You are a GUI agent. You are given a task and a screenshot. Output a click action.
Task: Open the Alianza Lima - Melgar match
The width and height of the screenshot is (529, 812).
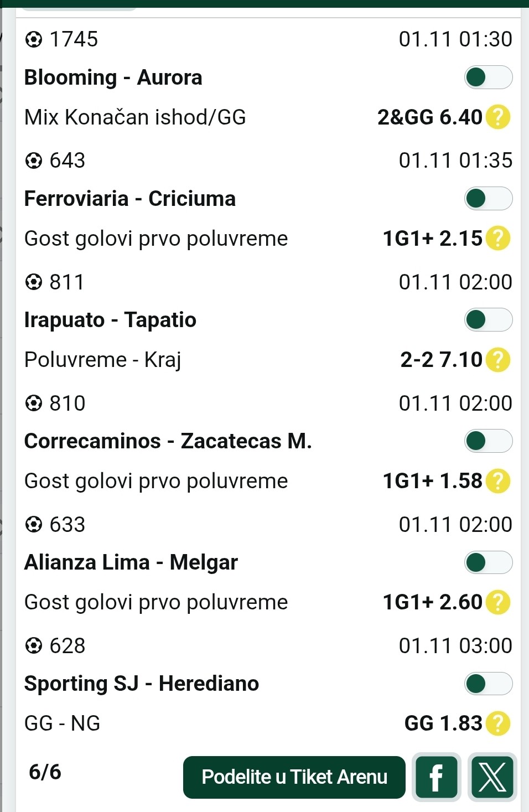click(131, 562)
